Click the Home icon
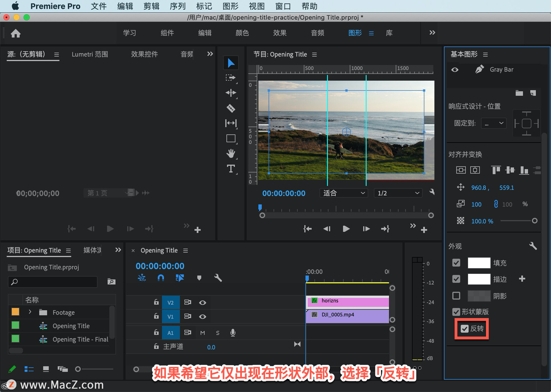Image resolution: width=551 pixels, height=392 pixels. (16, 33)
